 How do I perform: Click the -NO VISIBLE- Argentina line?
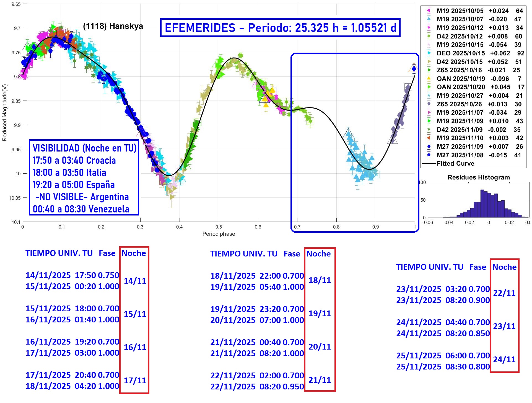tap(82, 197)
